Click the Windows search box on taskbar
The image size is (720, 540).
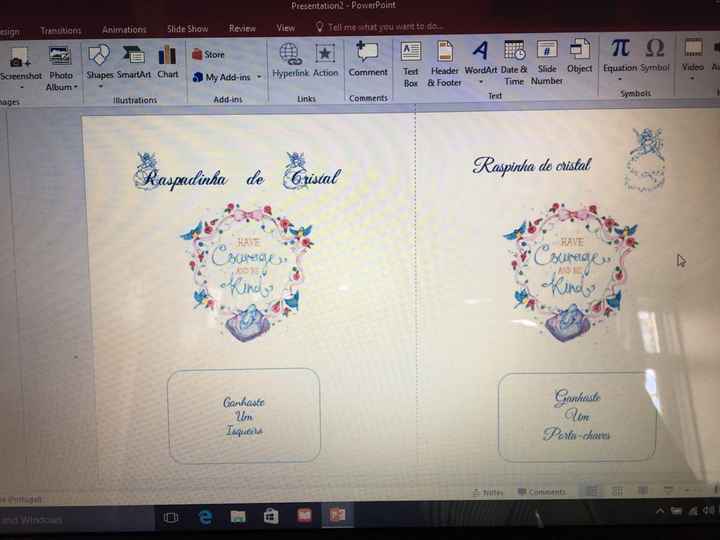76,520
